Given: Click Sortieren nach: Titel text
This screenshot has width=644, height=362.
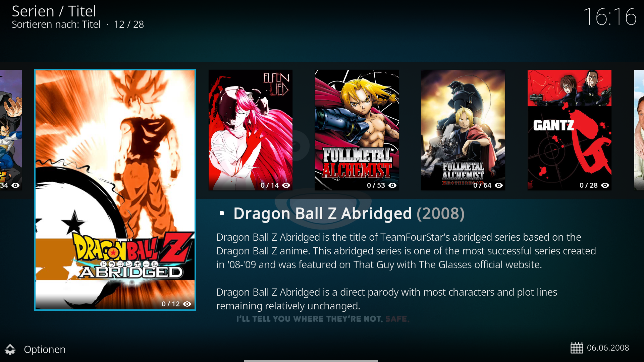Looking at the screenshot, I should pos(56,24).
